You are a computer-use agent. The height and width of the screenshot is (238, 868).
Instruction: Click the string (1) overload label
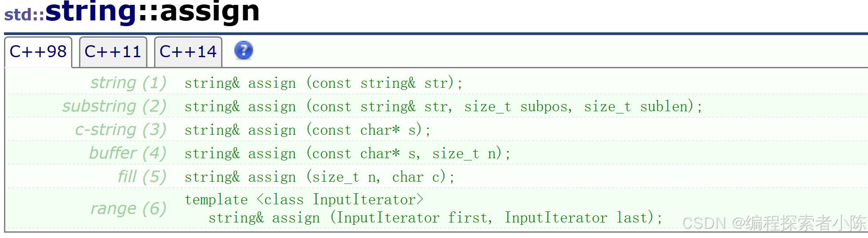tap(128, 83)
